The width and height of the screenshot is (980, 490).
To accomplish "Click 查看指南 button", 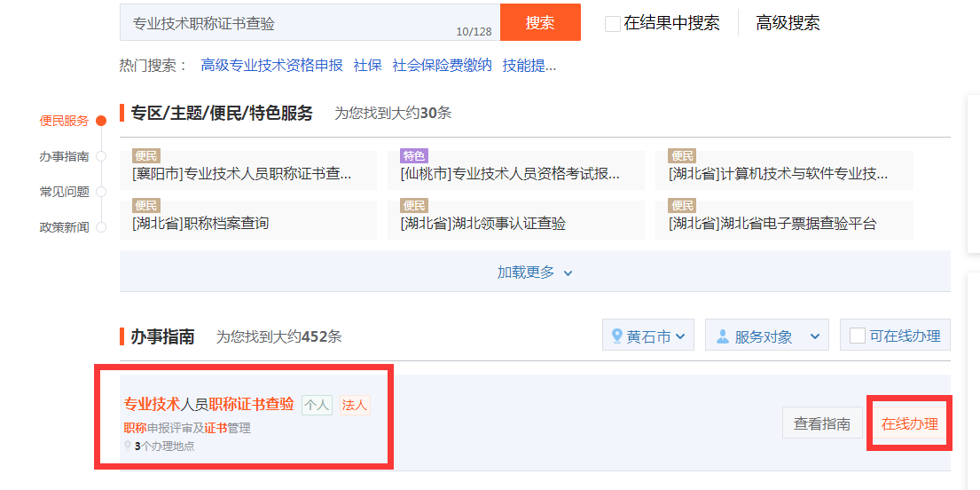I will coord(822,423).
